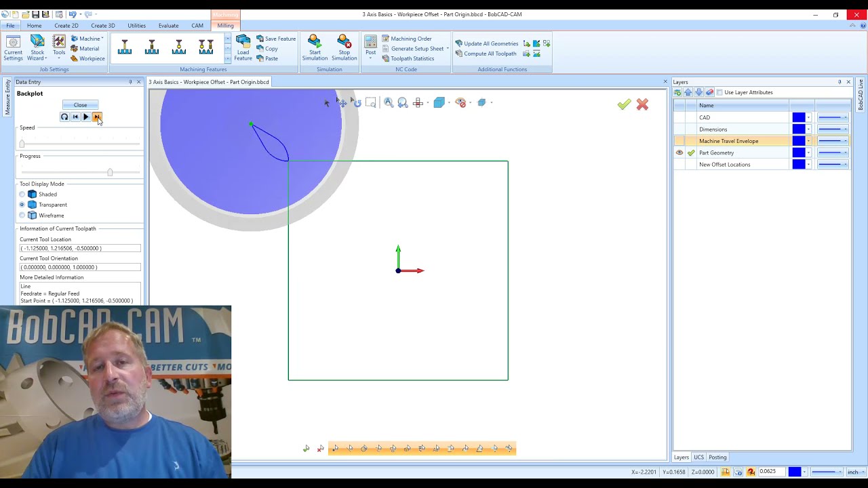Play the backplot
This screenshot has height=488, width=868.
click(x=86, y=117)
